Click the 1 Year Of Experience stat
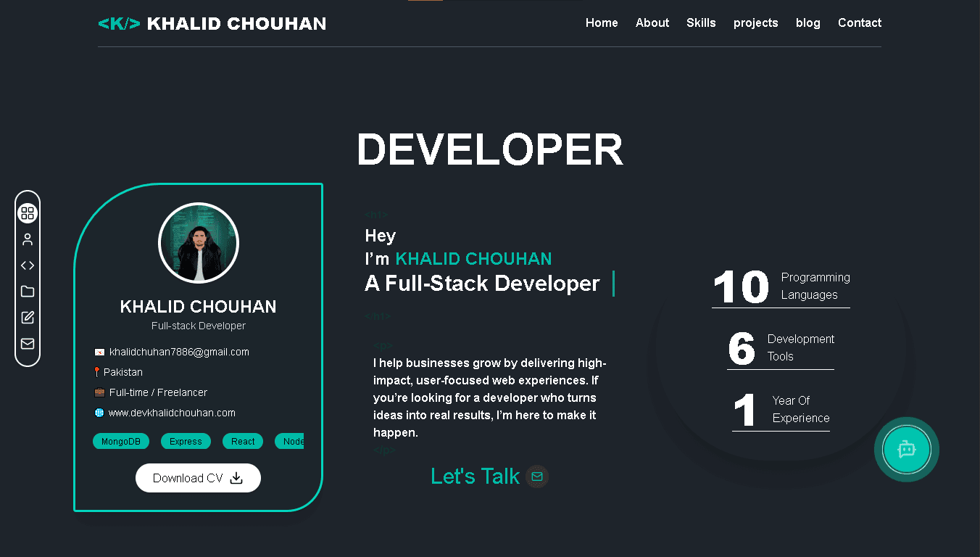The height and width of the screenshot is (557, 980). [x=781, y=410]
